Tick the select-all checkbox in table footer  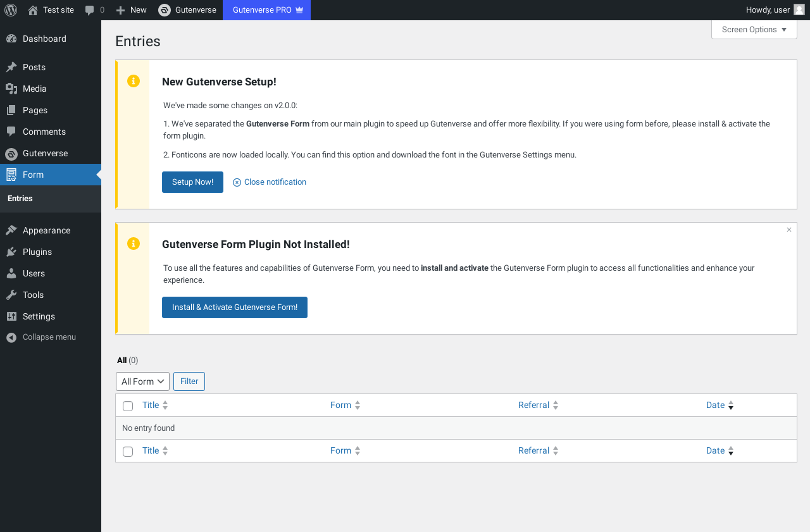(128, 452)
